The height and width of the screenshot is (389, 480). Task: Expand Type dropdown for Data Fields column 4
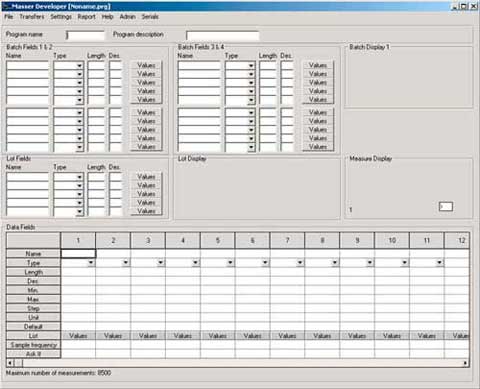point(195,263)
